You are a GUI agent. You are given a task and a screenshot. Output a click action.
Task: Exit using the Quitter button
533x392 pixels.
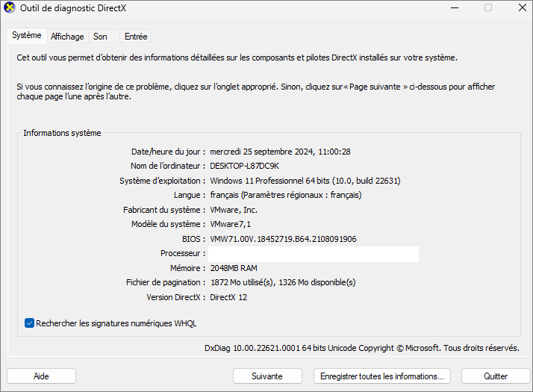pyautogui.click(x=496, y=376)
